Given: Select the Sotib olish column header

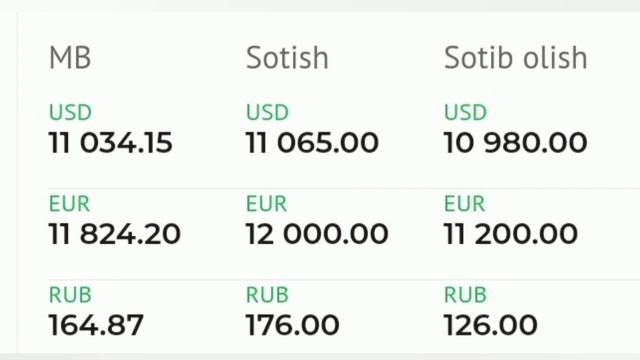Looking at the screenshot, I should [516, 58].
